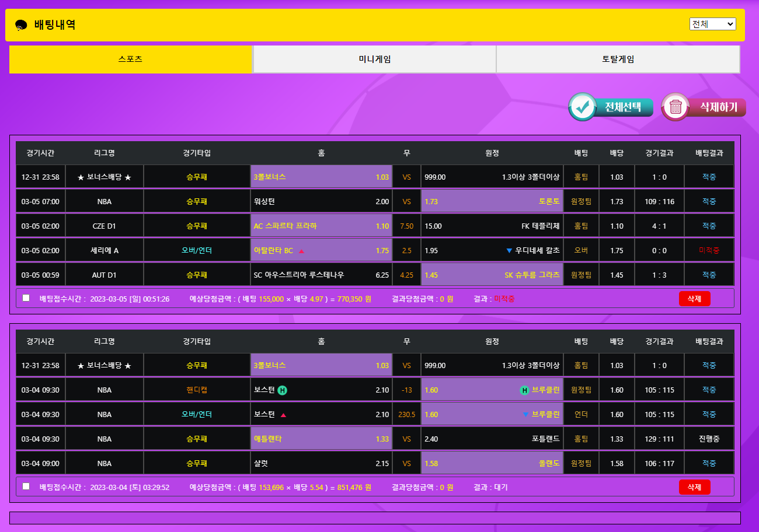
Task: Click green H badge next to 보스턴
Action: pyautogui.click(x=282, y=390)
